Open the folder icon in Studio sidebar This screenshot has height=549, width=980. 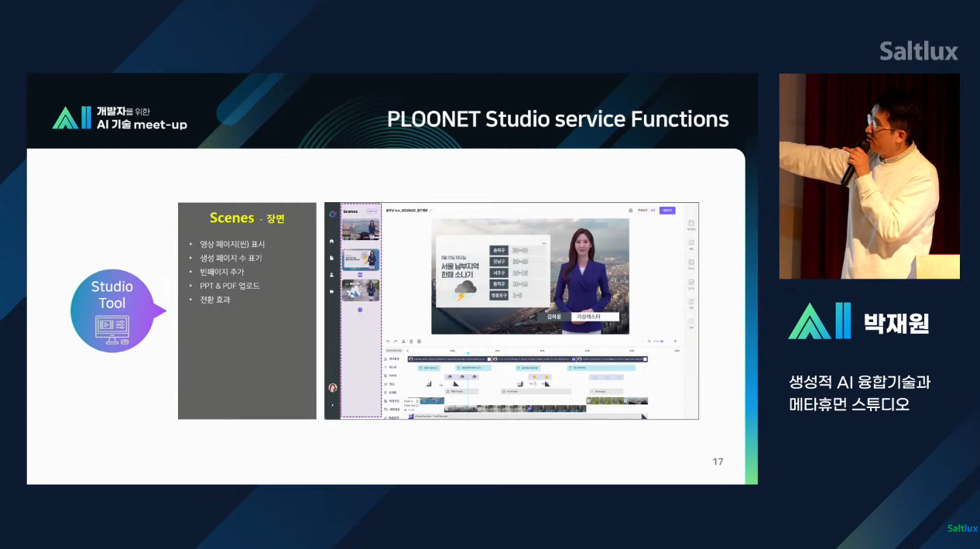(x=331, y=291)
